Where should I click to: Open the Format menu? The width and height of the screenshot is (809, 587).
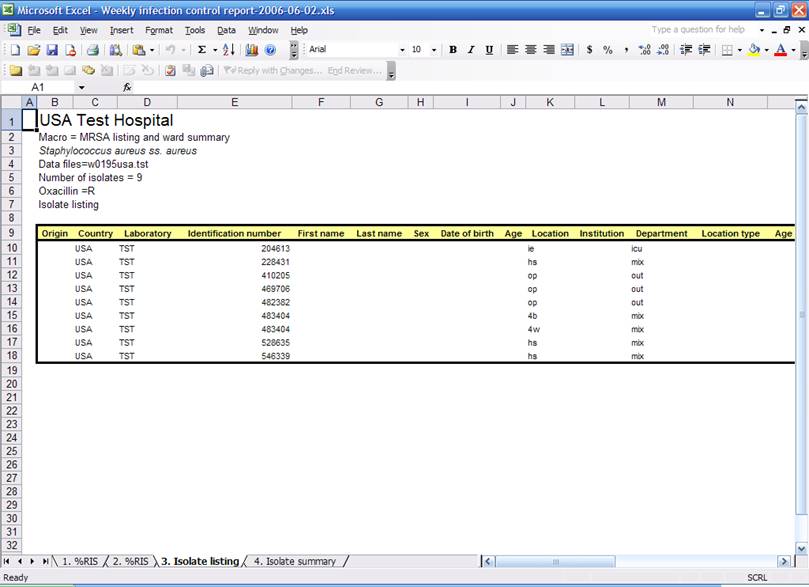tap(159, 30)
